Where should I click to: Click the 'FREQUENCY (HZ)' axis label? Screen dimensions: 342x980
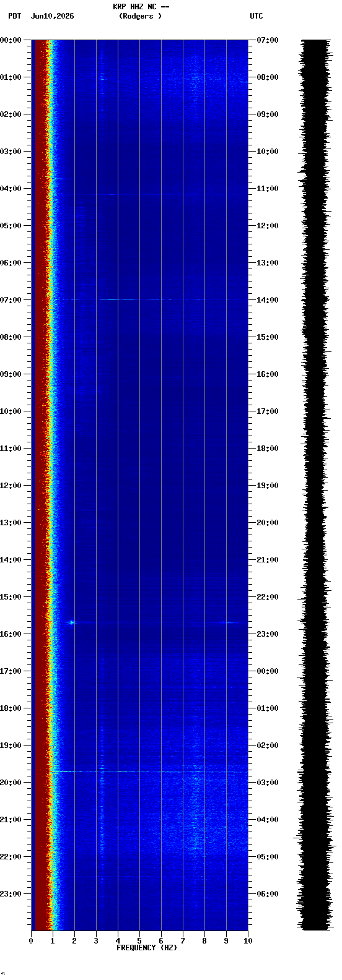(x=147, y=948)
